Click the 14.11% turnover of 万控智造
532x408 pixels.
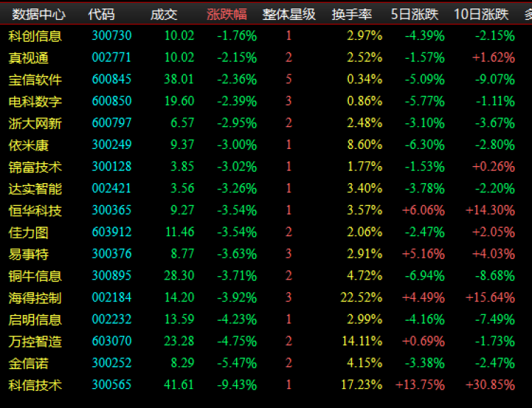[x=362, y=341]
